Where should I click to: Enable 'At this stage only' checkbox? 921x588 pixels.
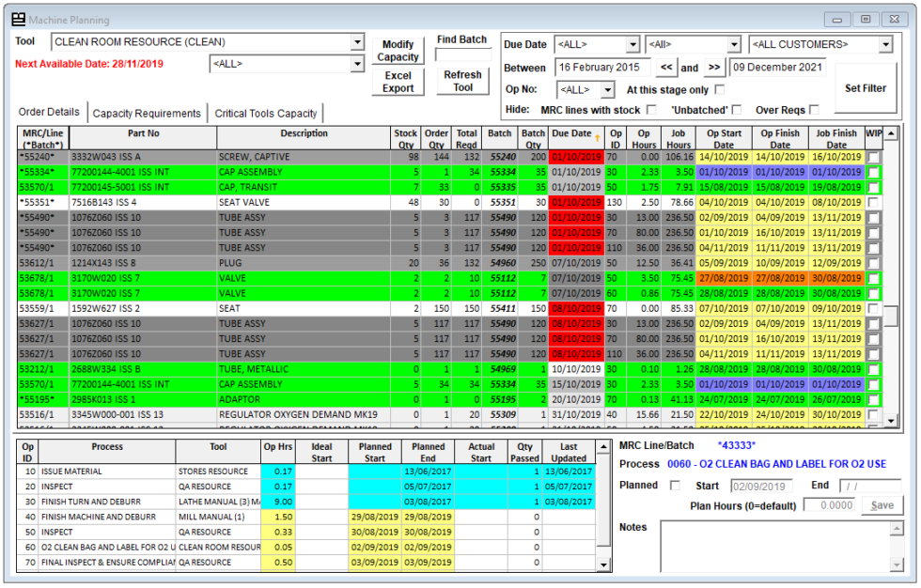720,90
